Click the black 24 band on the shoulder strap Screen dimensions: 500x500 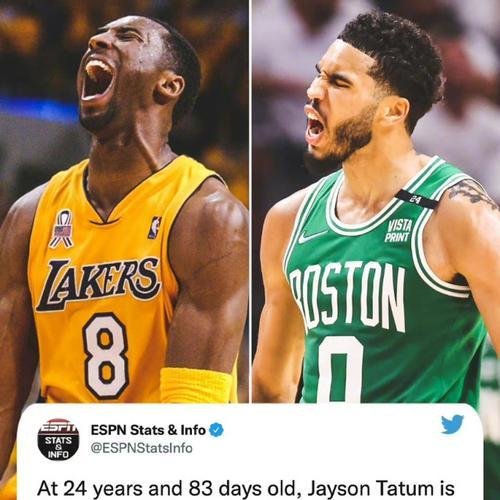pos(416,199)
